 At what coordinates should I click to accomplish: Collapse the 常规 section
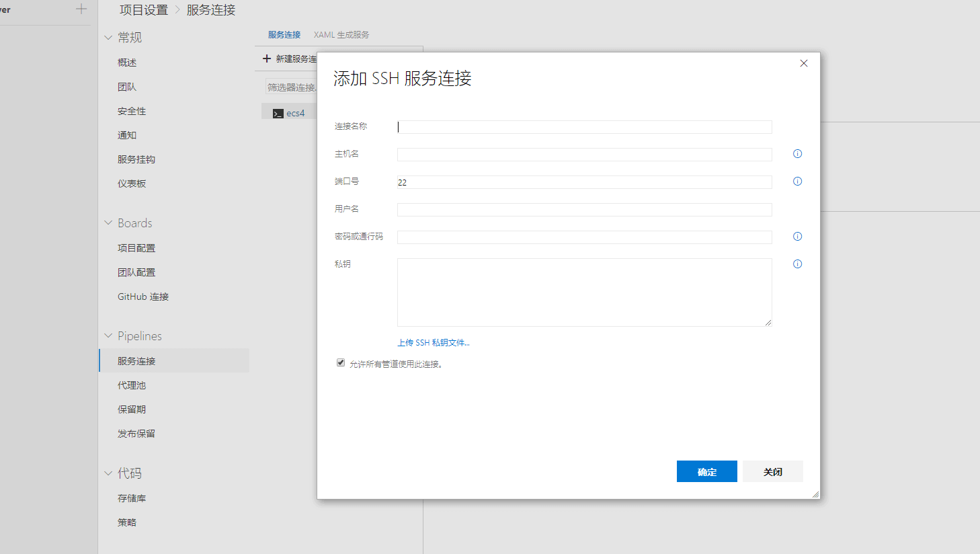108,38
